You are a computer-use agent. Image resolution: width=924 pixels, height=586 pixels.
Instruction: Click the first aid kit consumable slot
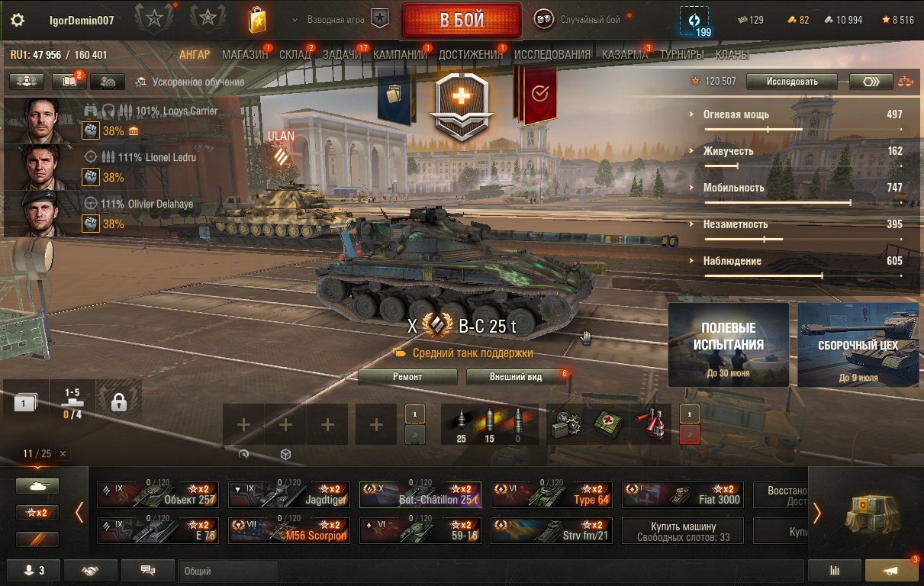609,423
